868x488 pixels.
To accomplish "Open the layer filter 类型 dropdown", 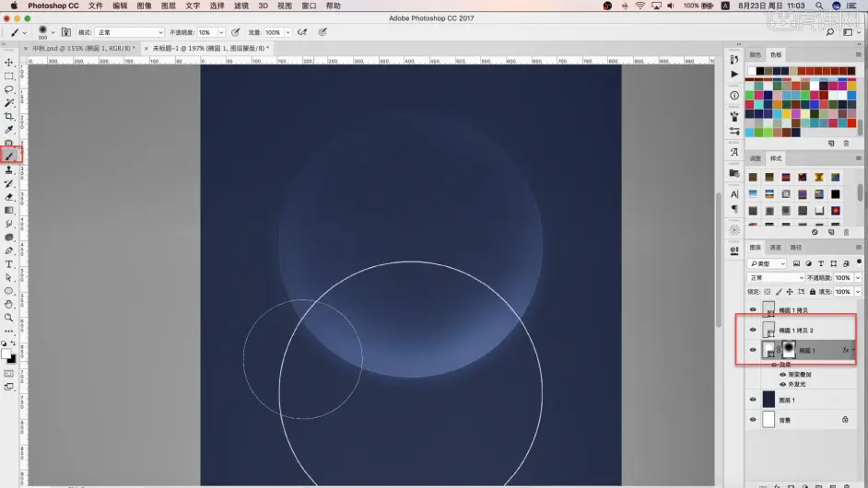I will click(x=767, y=264).
